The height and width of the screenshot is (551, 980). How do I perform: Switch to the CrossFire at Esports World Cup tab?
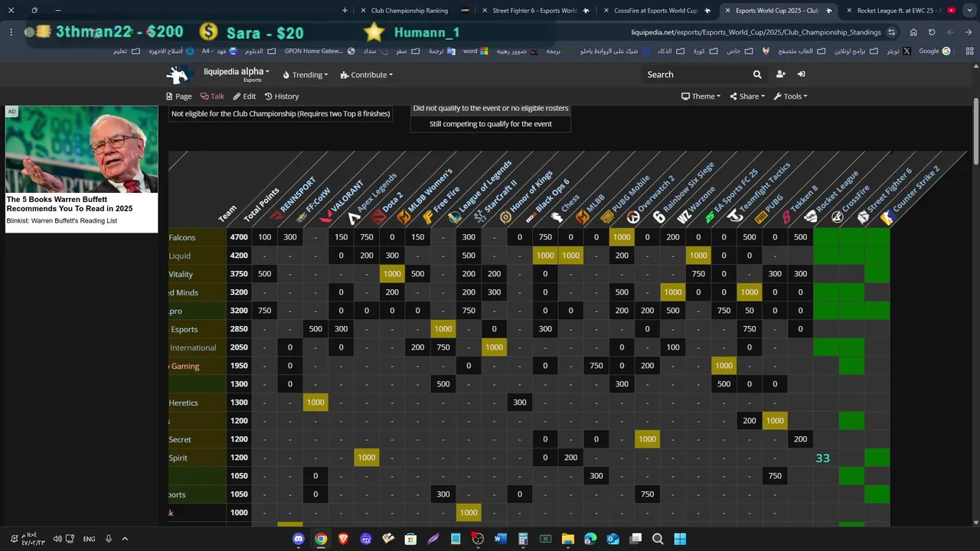(x=656, y=11)
